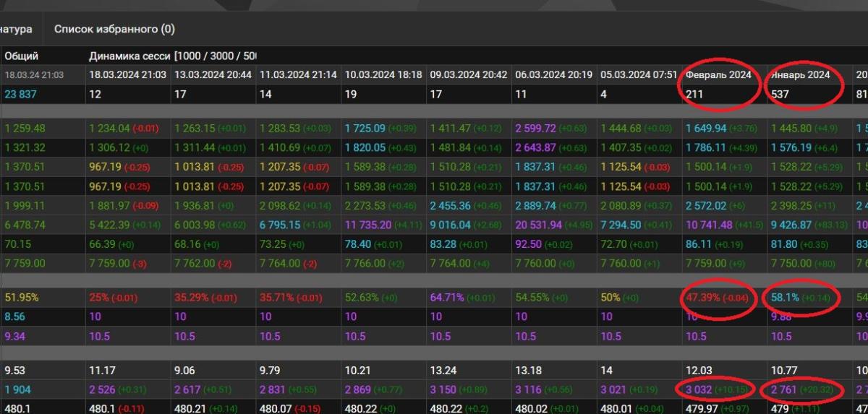Screen dimensions: 868x414
Task: Click the Январь 2024 column header
Action: pyautogui.click(x=799, y=74)
